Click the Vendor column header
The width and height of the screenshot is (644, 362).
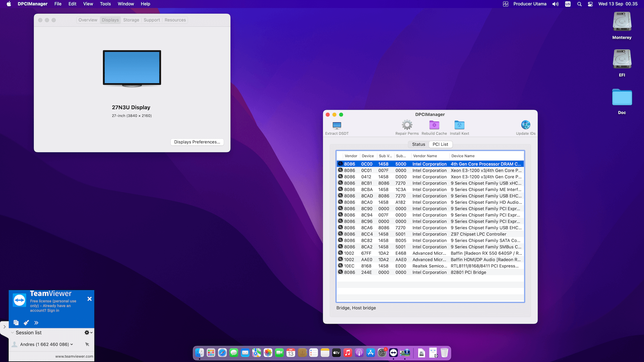[x=351, y=156]
